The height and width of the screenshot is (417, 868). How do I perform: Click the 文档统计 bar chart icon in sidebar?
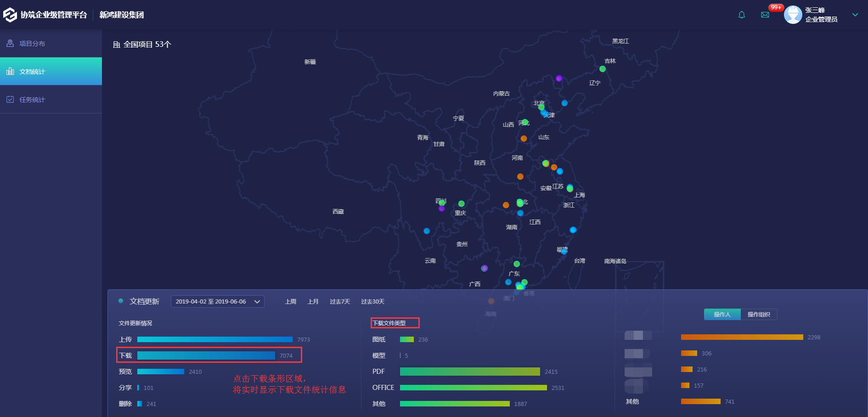10,71
